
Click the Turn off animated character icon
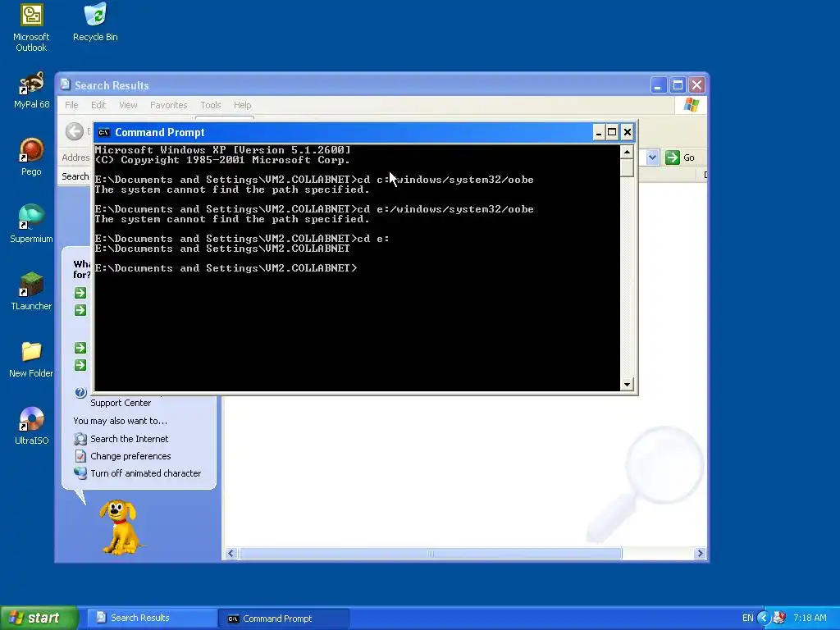coord(80,473)
